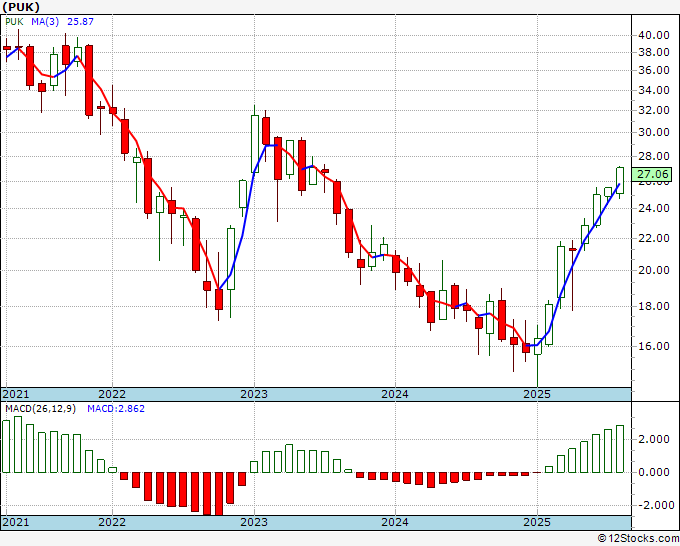Screen dimensions: 680x546
Task: Click the latest green candlestick near 27
Action: coord(620,180)
